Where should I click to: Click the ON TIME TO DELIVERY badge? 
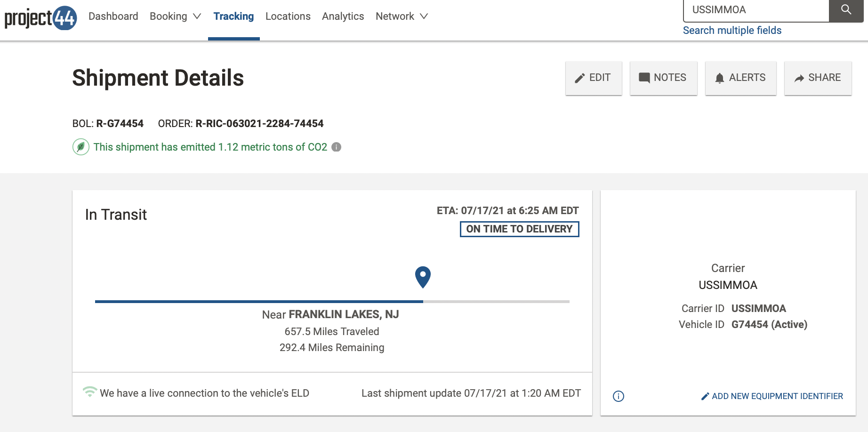[x=519, y=229]
